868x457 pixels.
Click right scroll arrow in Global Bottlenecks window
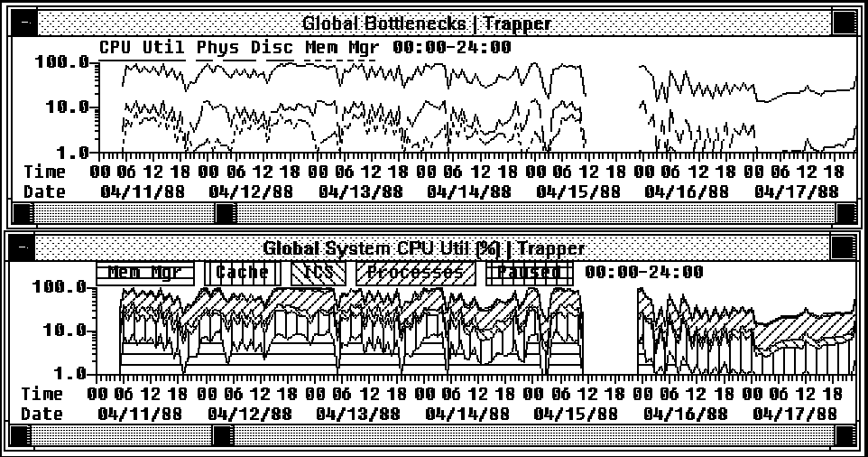[846, 213]
